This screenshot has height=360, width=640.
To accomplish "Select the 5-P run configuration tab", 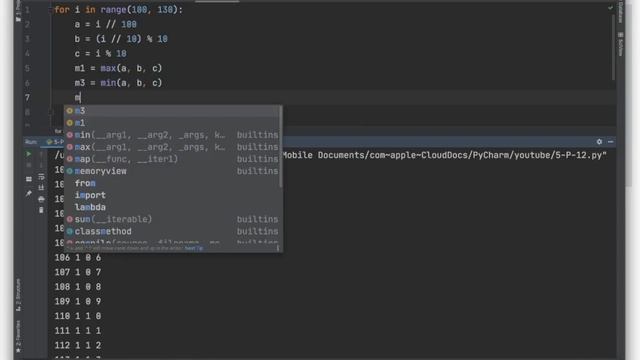I will [x=55, y=142].
